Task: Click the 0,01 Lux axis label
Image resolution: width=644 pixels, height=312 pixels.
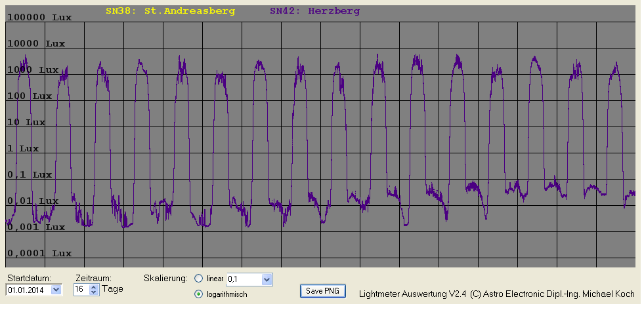Action: (33, 201)
